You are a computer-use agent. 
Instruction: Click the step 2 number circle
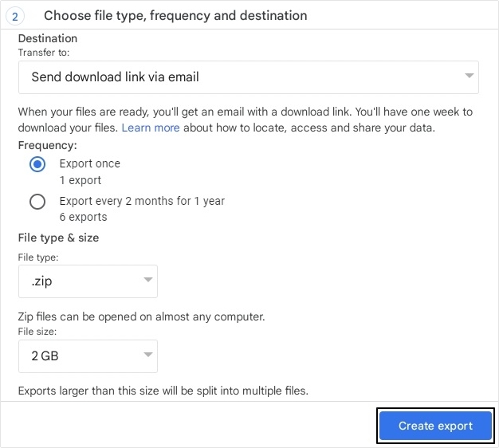14,16
